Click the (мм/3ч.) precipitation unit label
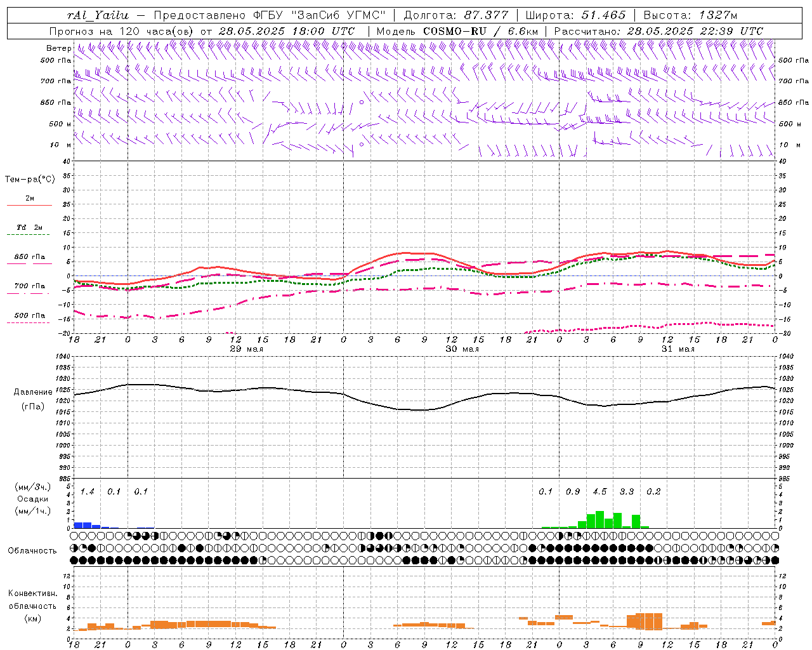 pyautogui.click(x=33, y=487)
